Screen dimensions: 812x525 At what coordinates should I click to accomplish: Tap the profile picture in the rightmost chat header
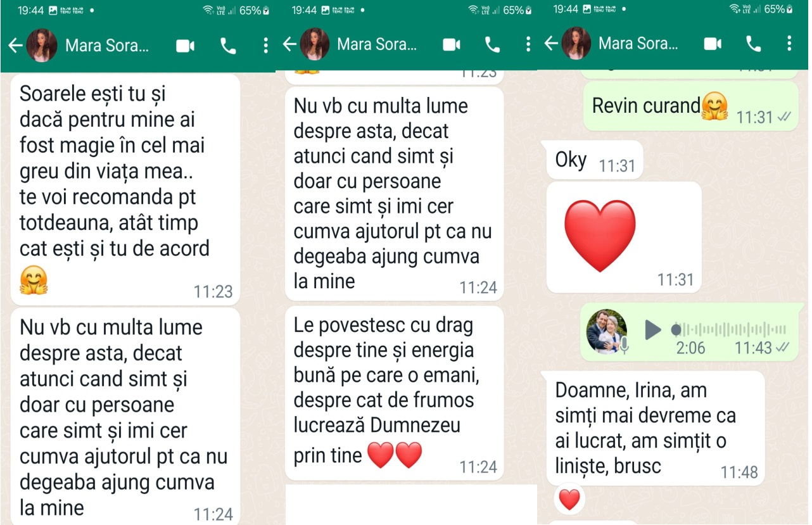tap(576, 43)
